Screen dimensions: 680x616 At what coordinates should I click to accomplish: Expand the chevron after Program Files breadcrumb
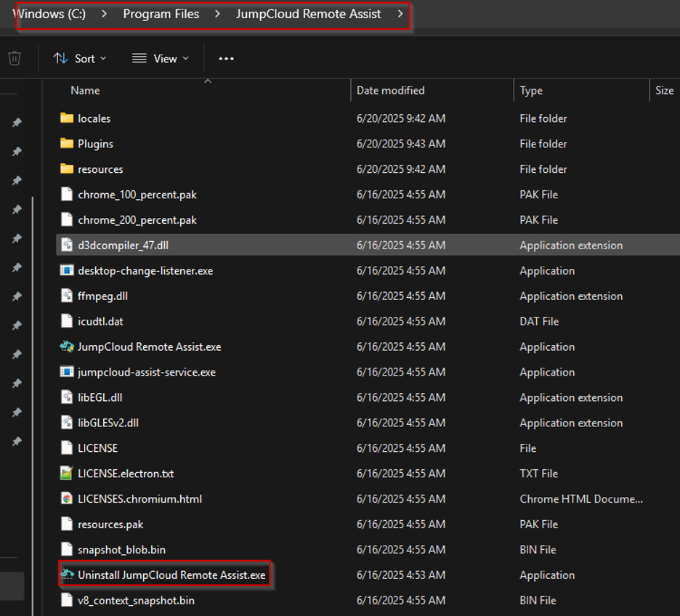coord(217,14)
